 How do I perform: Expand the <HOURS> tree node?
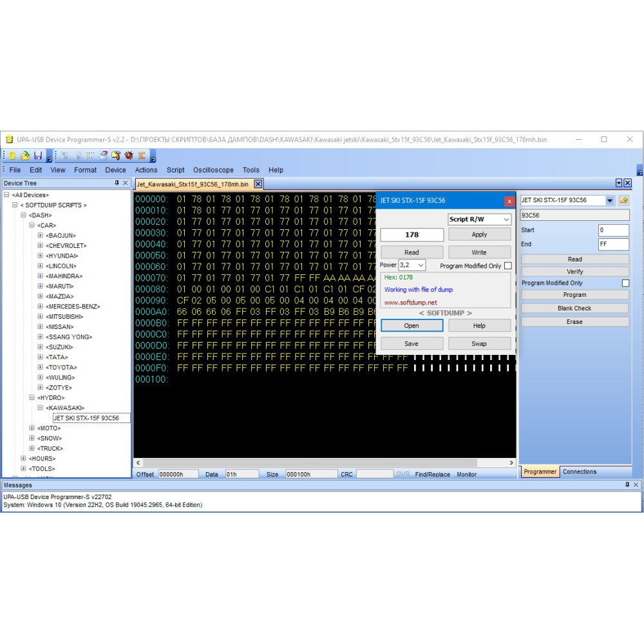[x=23, y=459]
